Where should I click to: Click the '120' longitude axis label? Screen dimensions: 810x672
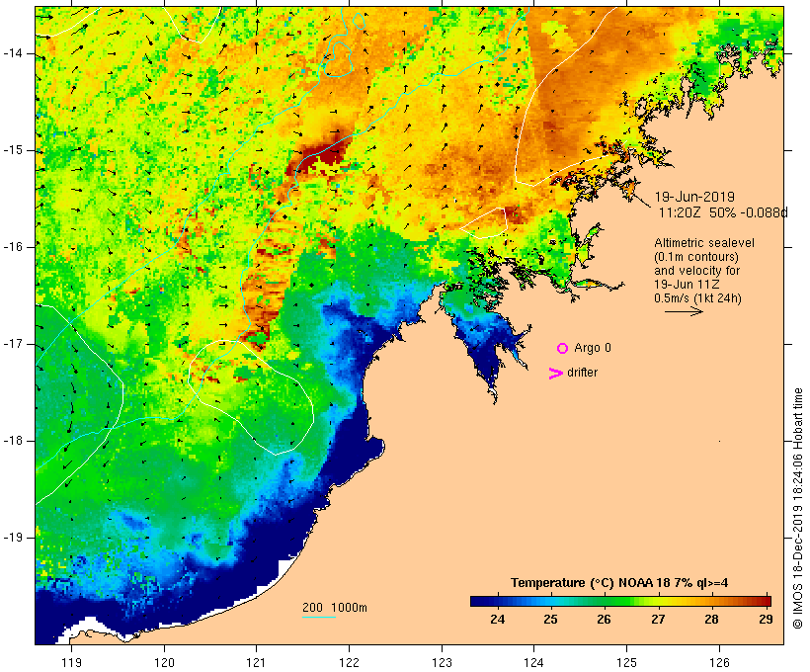(164, 662)
